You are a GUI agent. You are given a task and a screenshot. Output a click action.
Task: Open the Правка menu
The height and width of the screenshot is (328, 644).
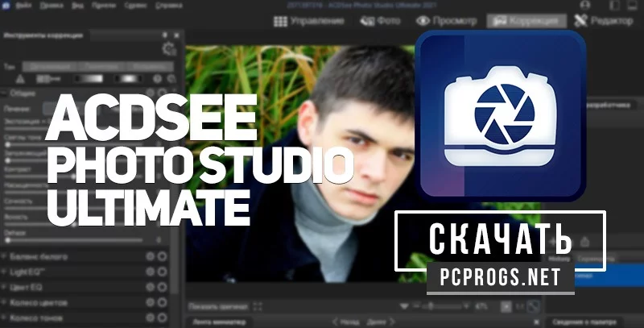point(52,6)
